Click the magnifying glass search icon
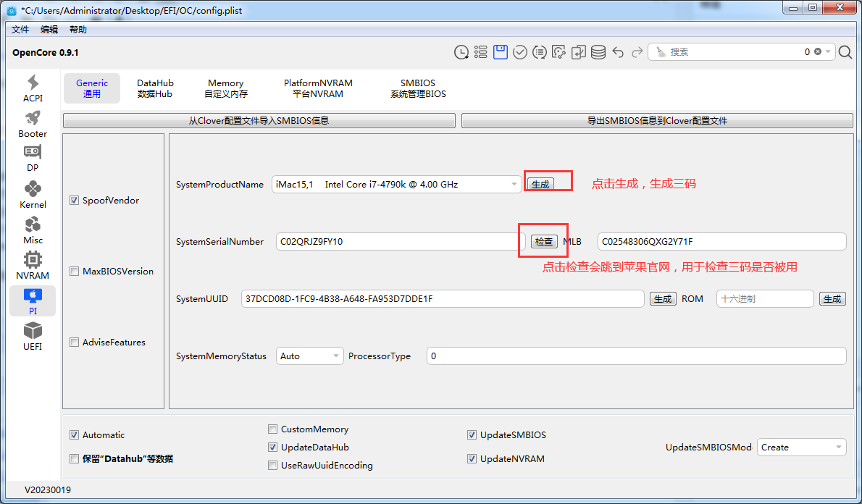The width and height of the screenshot is (862, 504). click(x=845, y=52)
